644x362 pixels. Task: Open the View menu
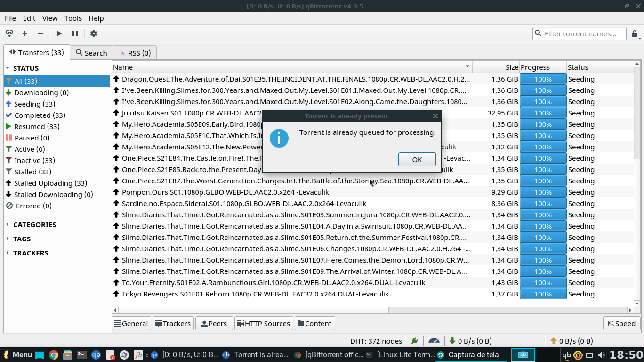[50, 18]
